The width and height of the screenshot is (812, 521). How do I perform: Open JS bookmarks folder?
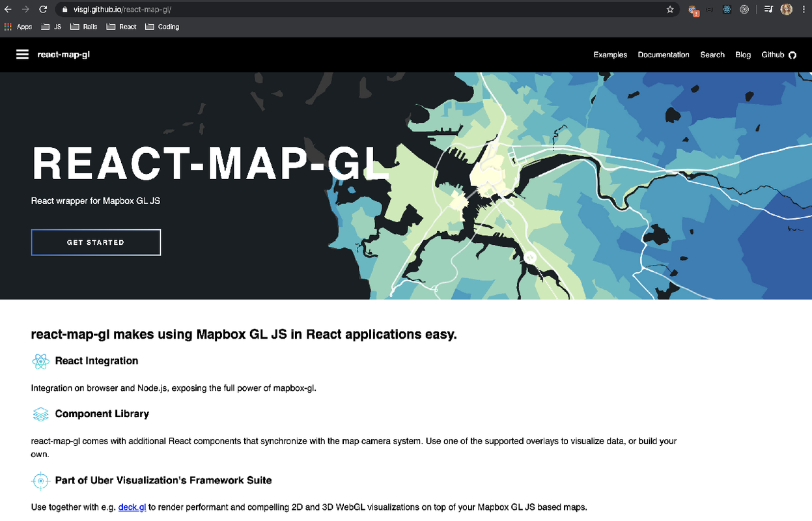point(51,27)
